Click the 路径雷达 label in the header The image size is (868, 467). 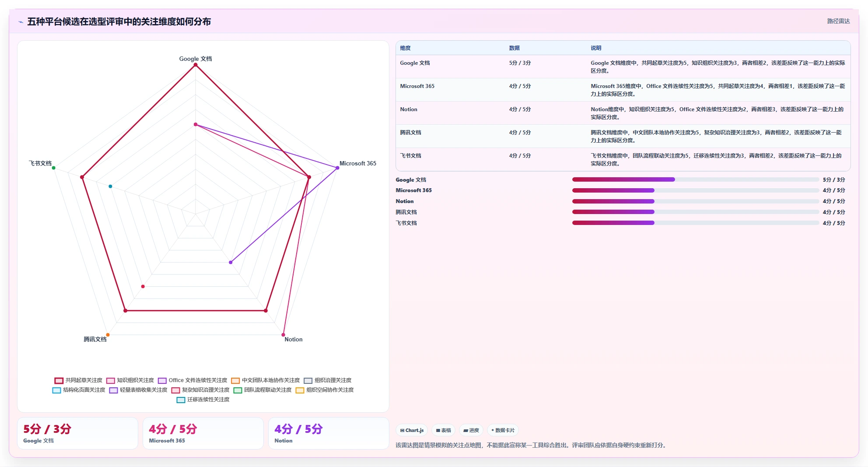838,21
